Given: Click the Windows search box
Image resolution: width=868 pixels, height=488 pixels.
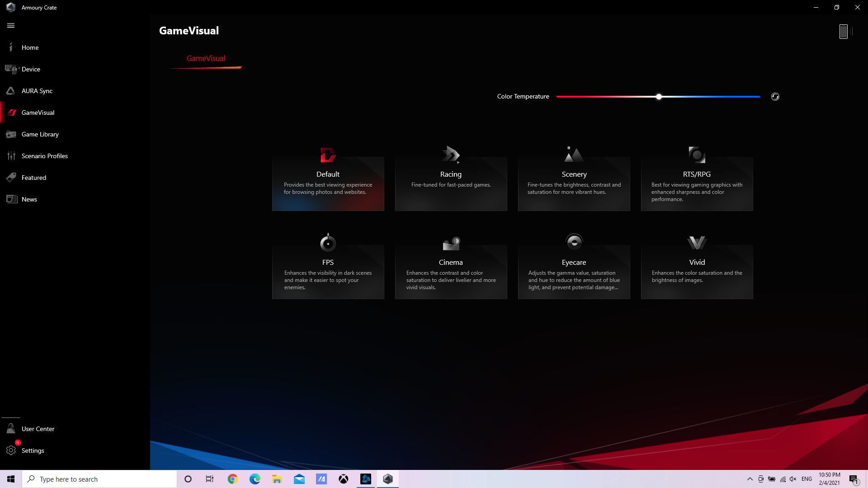Looking at the screenshot, I should pos(99,479).
